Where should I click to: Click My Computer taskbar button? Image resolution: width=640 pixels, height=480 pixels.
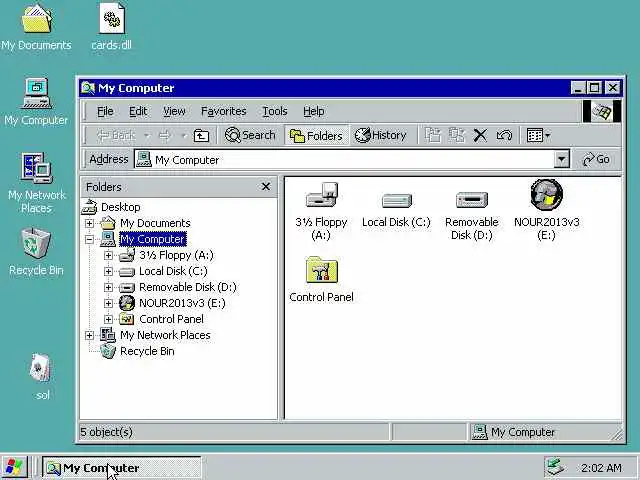coord(122,468)
